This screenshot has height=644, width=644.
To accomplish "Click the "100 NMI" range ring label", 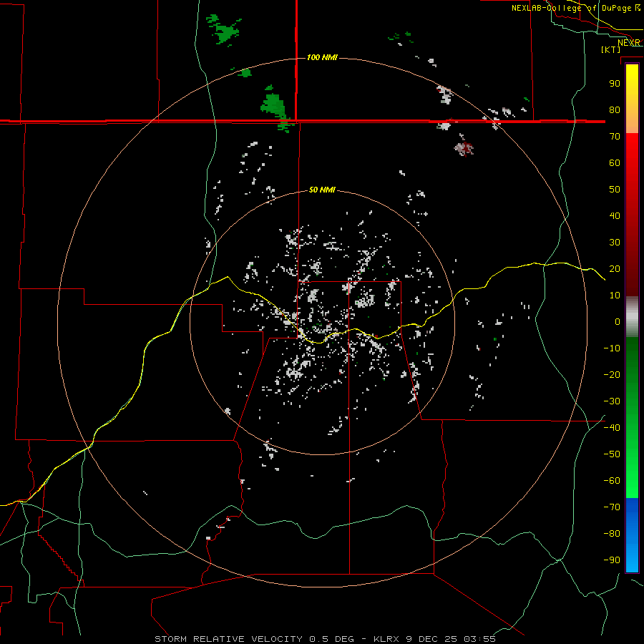I will pyautogui.click(x=322, y=57).
